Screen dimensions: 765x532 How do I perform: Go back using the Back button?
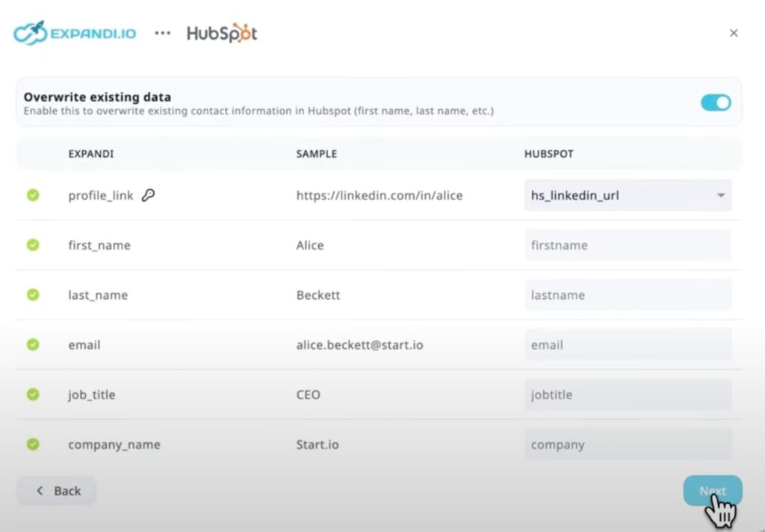tap(56, 491)
